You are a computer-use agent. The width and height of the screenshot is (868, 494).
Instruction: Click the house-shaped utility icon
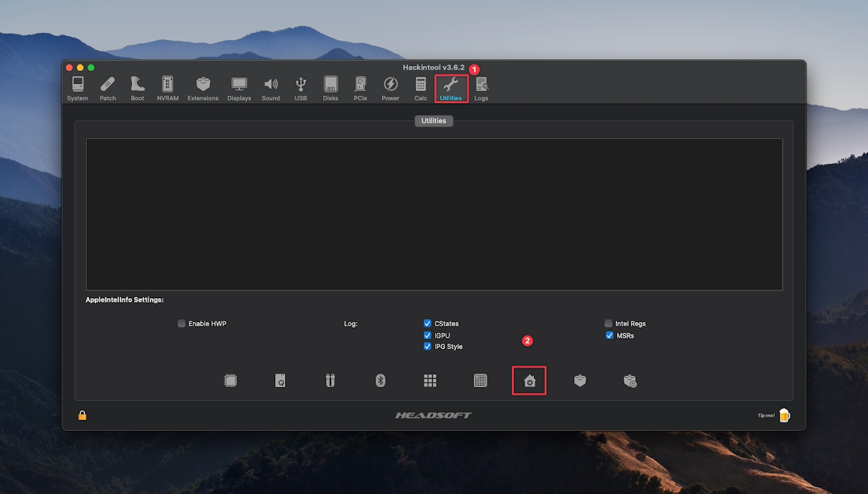click(530, 381)
